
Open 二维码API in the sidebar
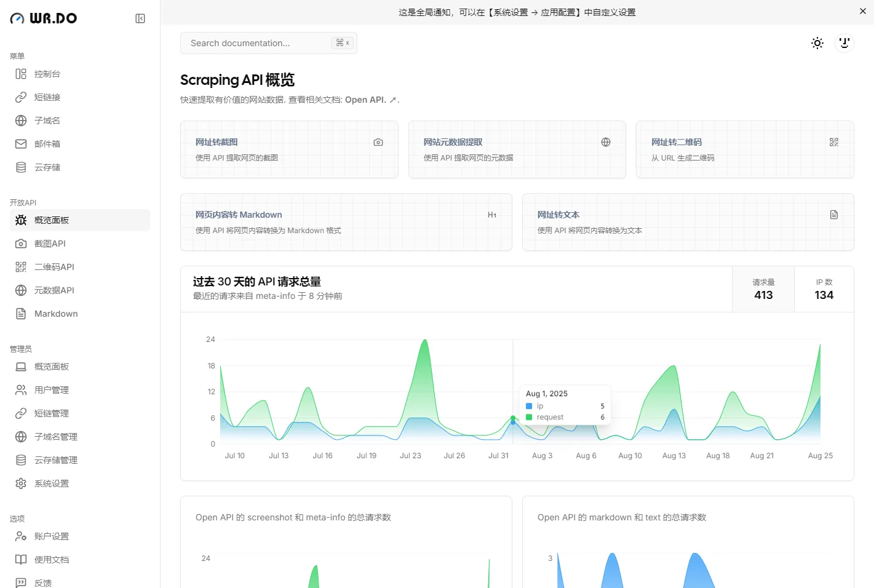pos(80,267)
